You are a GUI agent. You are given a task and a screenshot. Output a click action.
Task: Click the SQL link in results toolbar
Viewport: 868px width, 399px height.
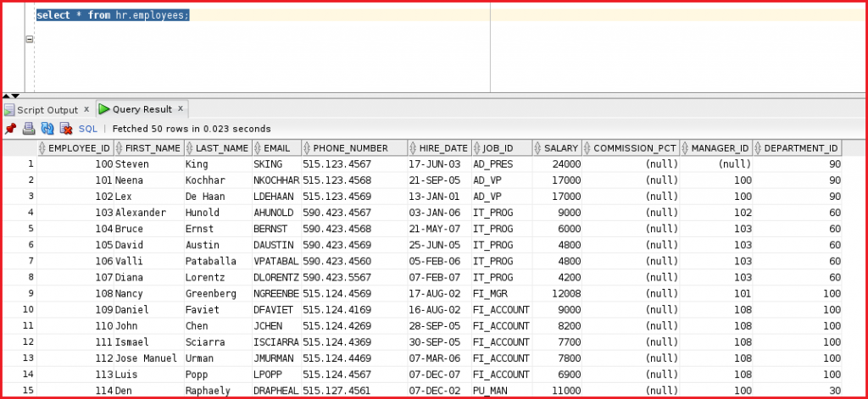88,129
